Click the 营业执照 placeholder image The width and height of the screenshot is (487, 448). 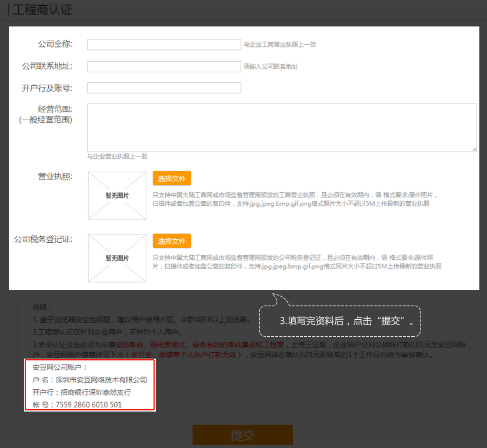pos(117,195)
